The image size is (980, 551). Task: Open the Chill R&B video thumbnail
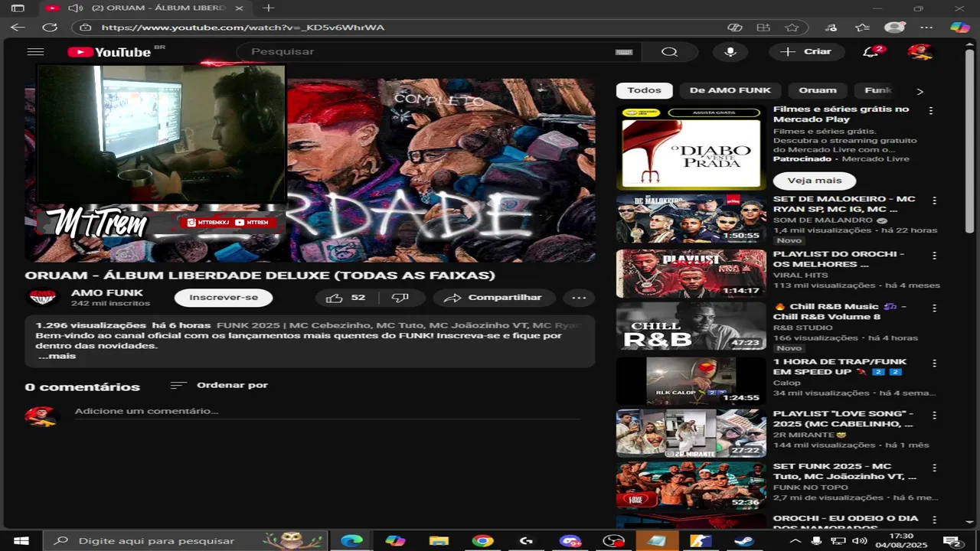click(691, 326)
